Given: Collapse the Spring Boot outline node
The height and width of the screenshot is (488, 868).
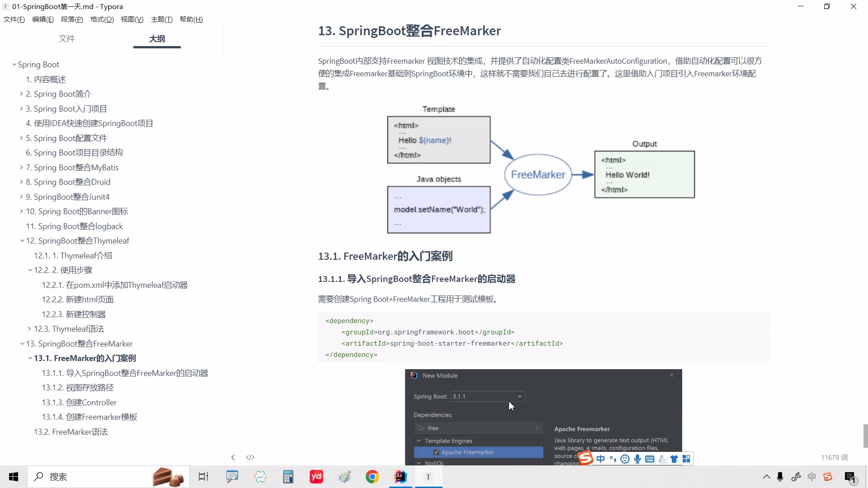Looking at the screenshot, I should coord(14,64).
